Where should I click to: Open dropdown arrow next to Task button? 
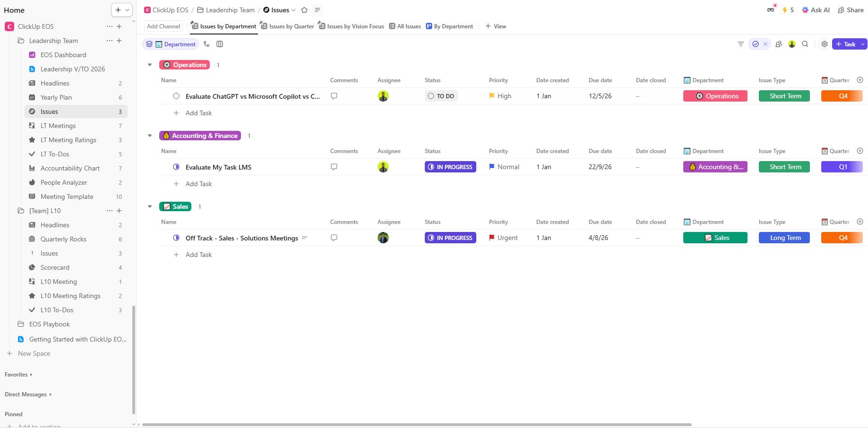[x=863, y=44]
